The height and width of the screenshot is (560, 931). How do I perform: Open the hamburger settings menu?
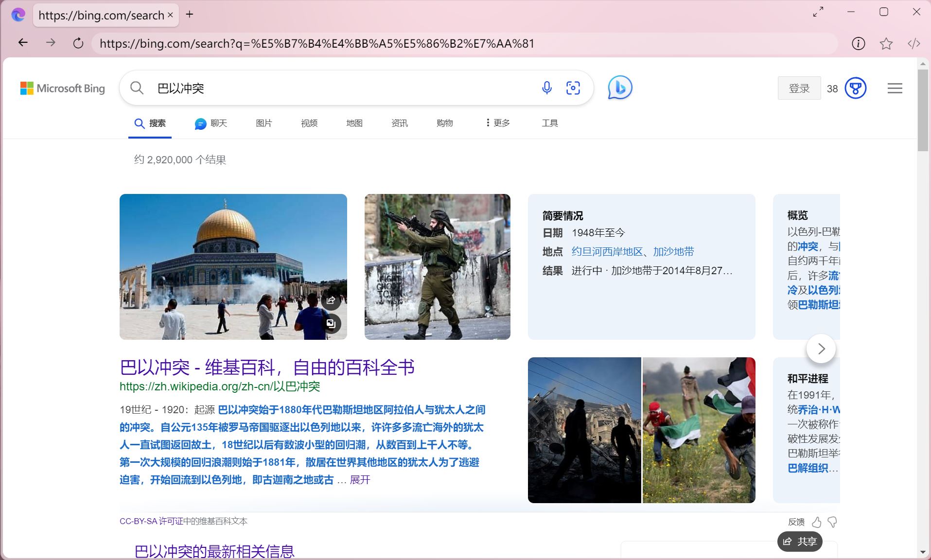click(x=895, y=88)
